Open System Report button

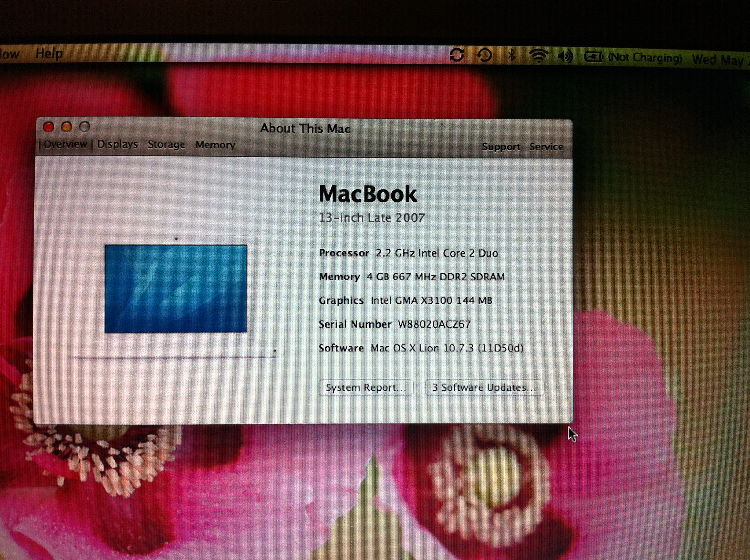(x=366, y=387)
